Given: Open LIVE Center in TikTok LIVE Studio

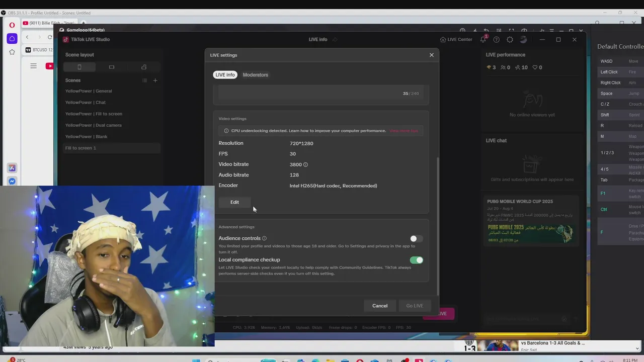Looking at the screenshot, I should tap(456, 39).
